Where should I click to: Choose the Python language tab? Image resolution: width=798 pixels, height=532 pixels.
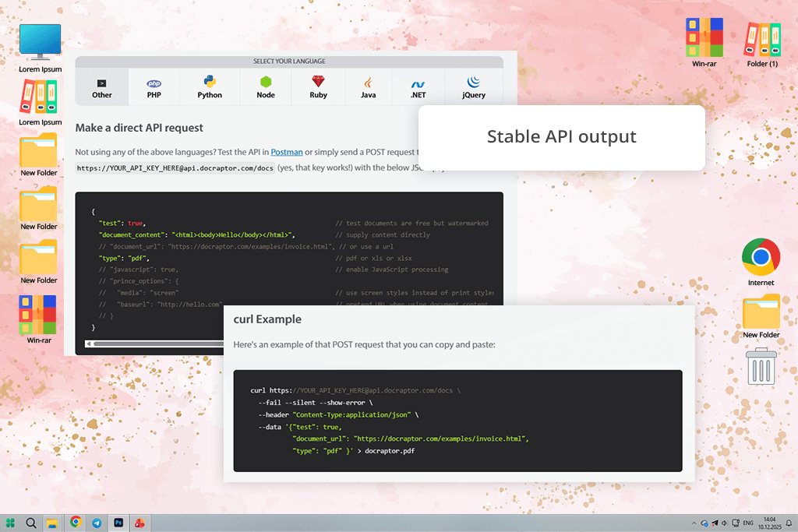coord(210,87)
